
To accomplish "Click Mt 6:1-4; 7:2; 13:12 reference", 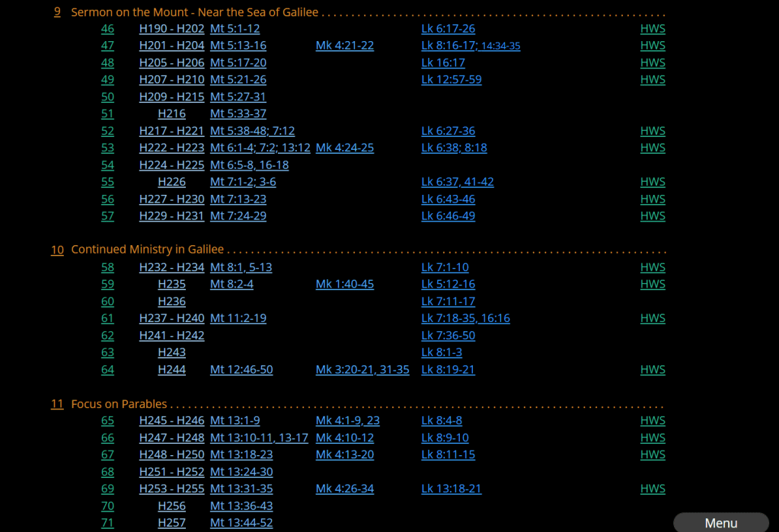I will (x=260, y=148).
